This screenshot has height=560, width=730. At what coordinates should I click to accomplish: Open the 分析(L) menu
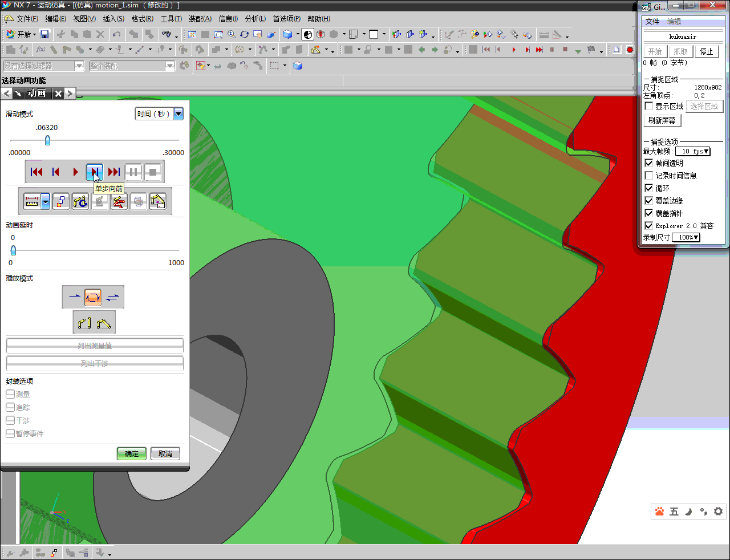[x=255, y=19]
